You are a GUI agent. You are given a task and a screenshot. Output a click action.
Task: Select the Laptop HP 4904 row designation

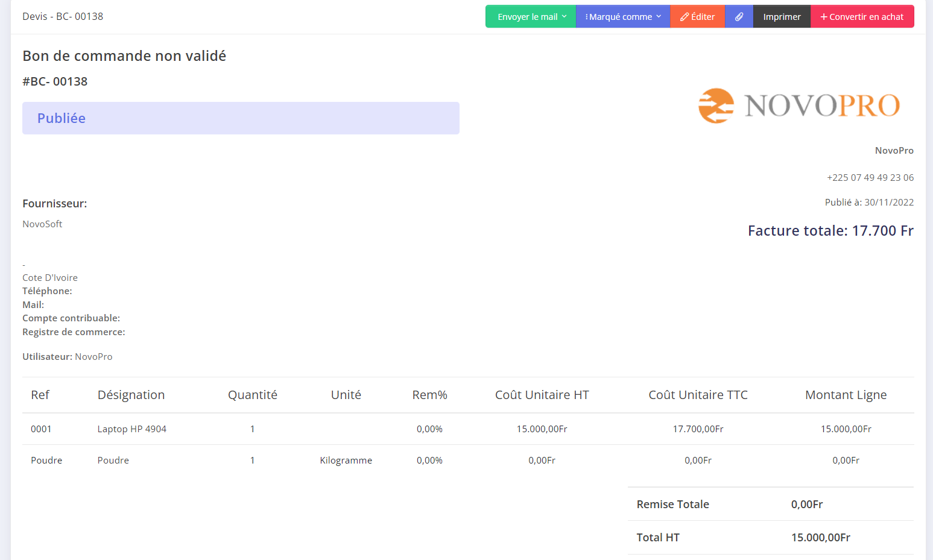[131, 429]
